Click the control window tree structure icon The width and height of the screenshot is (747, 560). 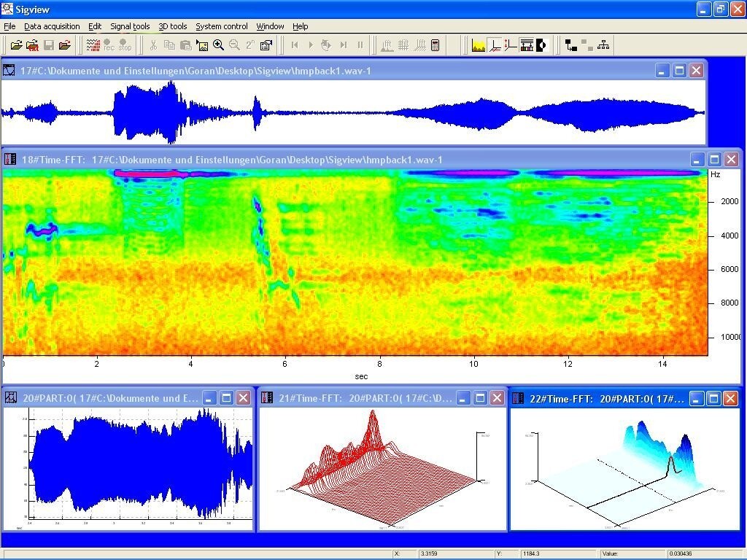coord(603,45)
